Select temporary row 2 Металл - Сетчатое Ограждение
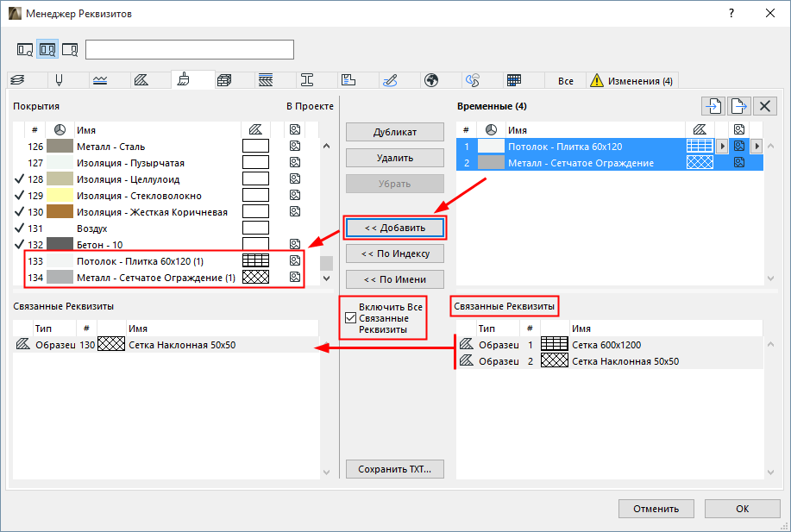The image size is (791, 532). 609,163
